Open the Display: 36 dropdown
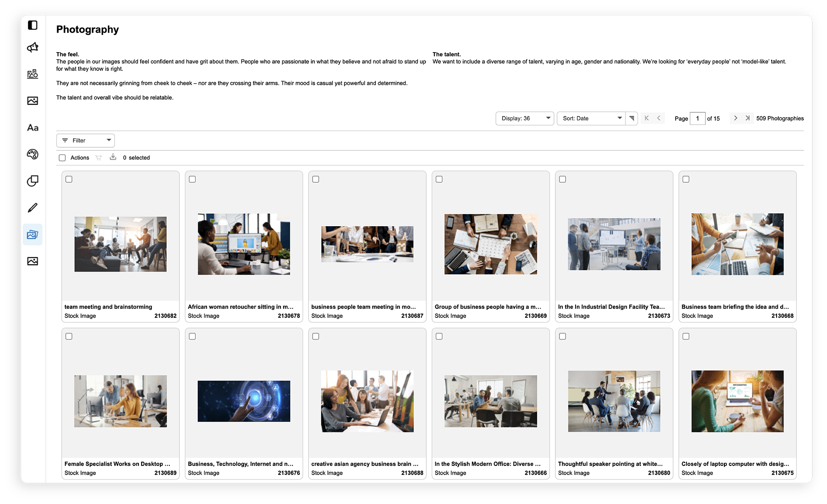This screenshot has width=827, height=504. [525, 118]
